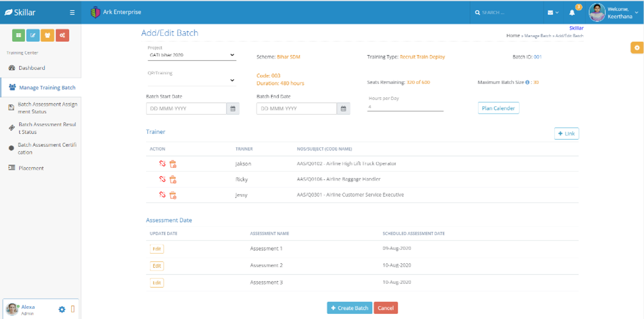
Task: Click the Hours per Day input field
Action: 405,107
